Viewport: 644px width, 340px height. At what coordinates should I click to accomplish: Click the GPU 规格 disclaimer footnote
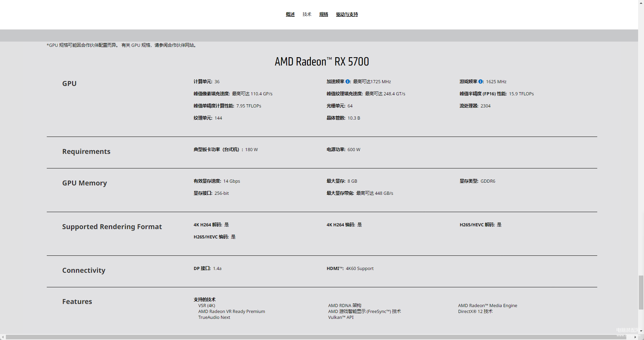pos(122,45)
